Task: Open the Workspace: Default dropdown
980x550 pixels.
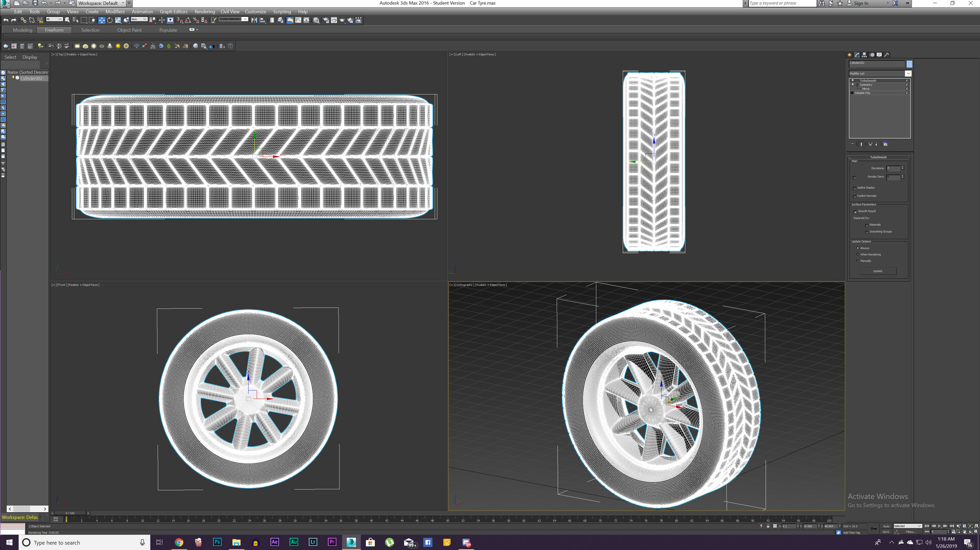Action: point(101,3)
